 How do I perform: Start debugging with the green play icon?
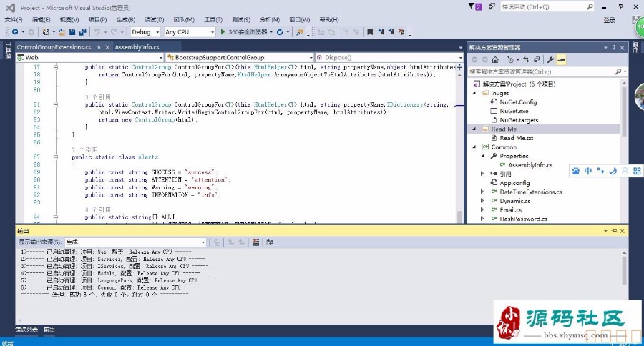[x=223, y=31]
